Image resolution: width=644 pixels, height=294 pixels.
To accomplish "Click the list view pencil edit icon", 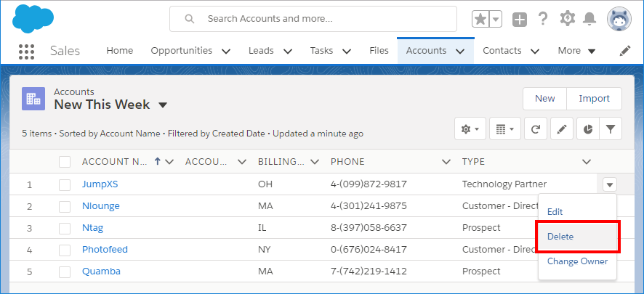I will 561,129.
